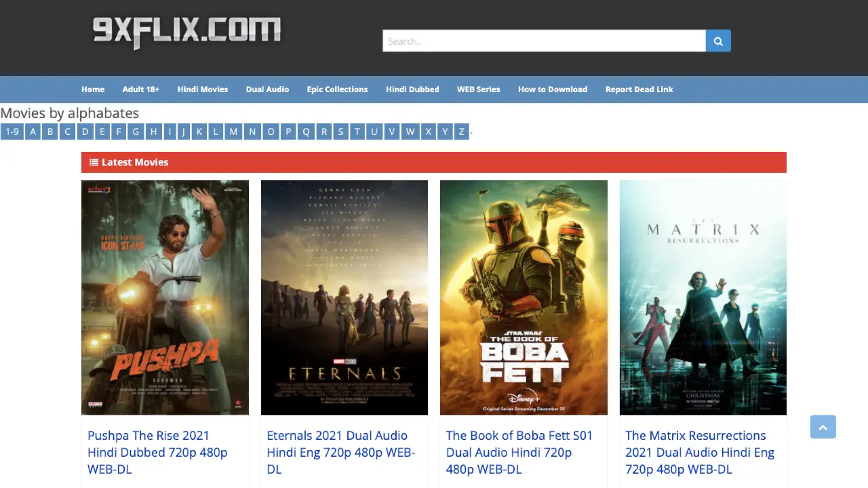Open the Home menu item
Viewport: 868px width, 488px height.
pyautogui.click(x=93, y=89)
